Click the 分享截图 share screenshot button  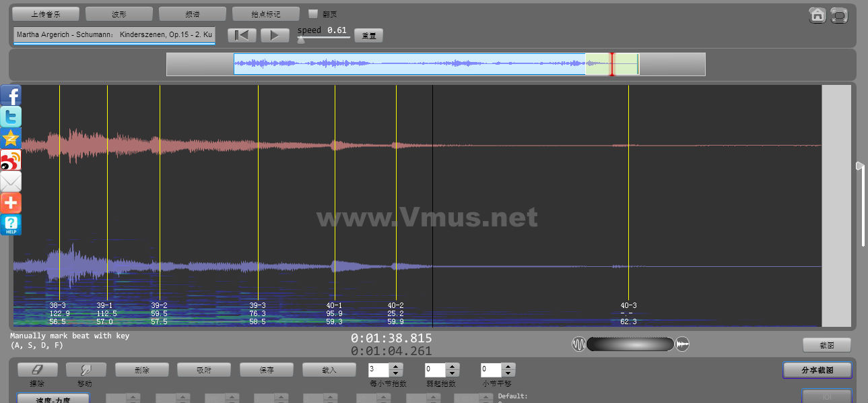click(817, 370)
